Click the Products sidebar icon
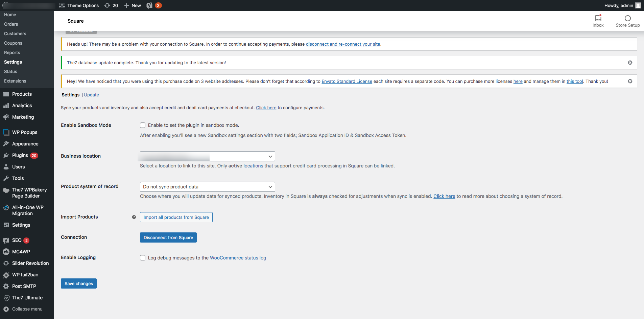 (x=6, y=94)
